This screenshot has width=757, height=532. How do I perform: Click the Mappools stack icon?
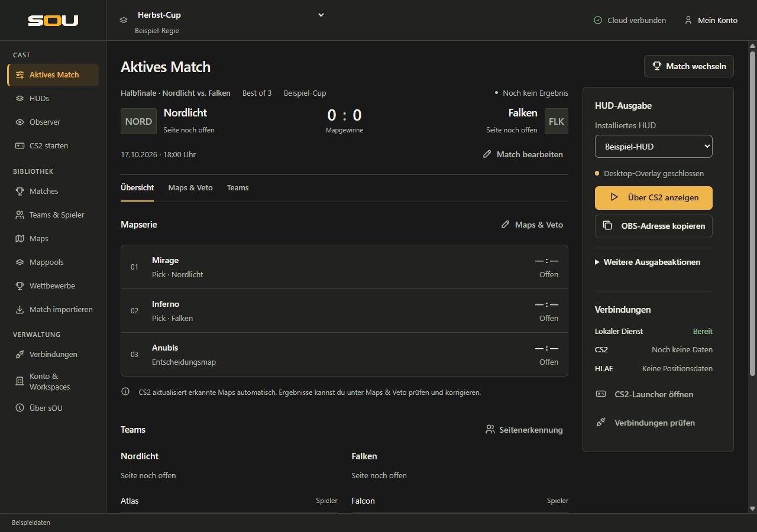(20, 262)
